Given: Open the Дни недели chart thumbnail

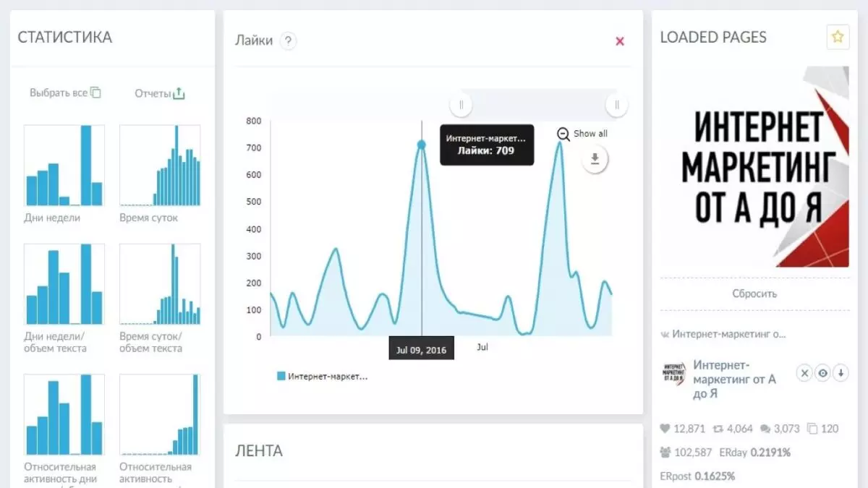Looking at the screenshot, I should pyautogui.click(x=64, y=166).
